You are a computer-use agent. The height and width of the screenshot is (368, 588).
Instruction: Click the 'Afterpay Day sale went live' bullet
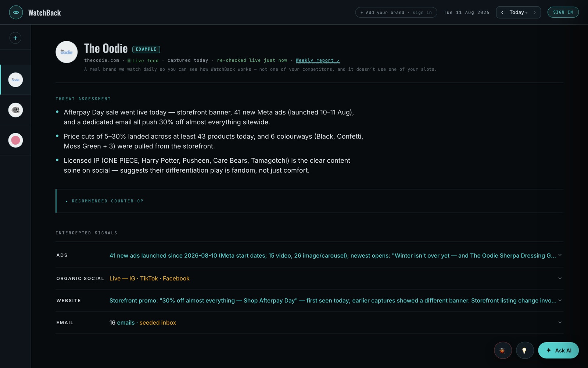pos(209,117)
